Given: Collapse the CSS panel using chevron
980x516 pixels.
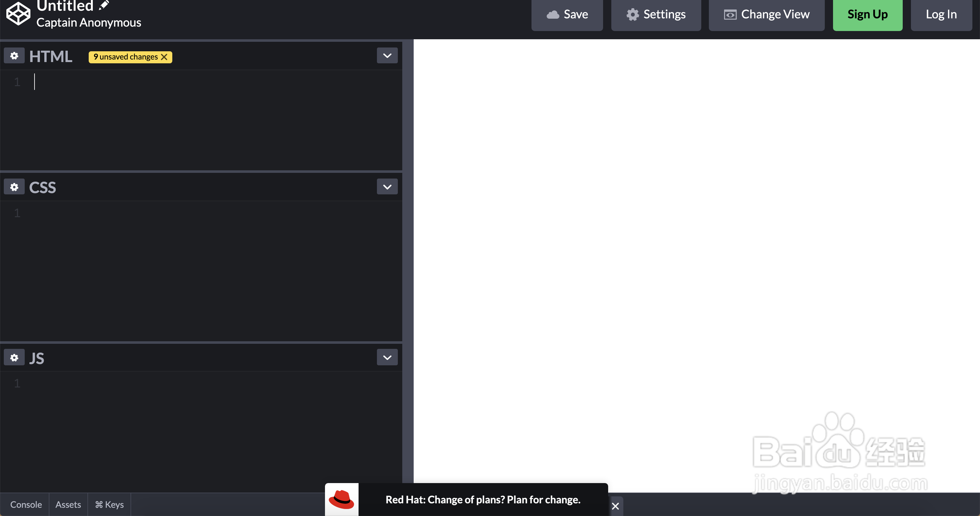Looking at the screenshot, I should point(387,186).
